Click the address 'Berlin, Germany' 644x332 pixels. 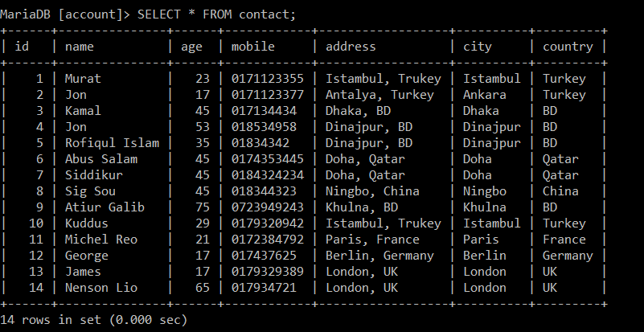tap(379, 256)
